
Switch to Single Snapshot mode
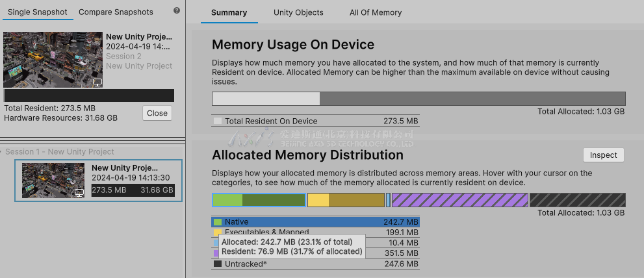tap(38, 12)
